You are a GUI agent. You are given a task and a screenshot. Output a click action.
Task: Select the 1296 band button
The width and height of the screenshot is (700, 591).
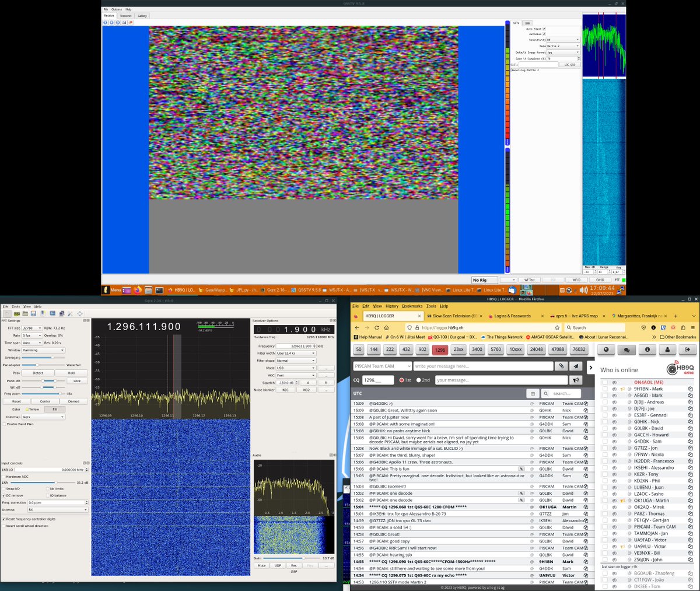click(x=440, y=349)
